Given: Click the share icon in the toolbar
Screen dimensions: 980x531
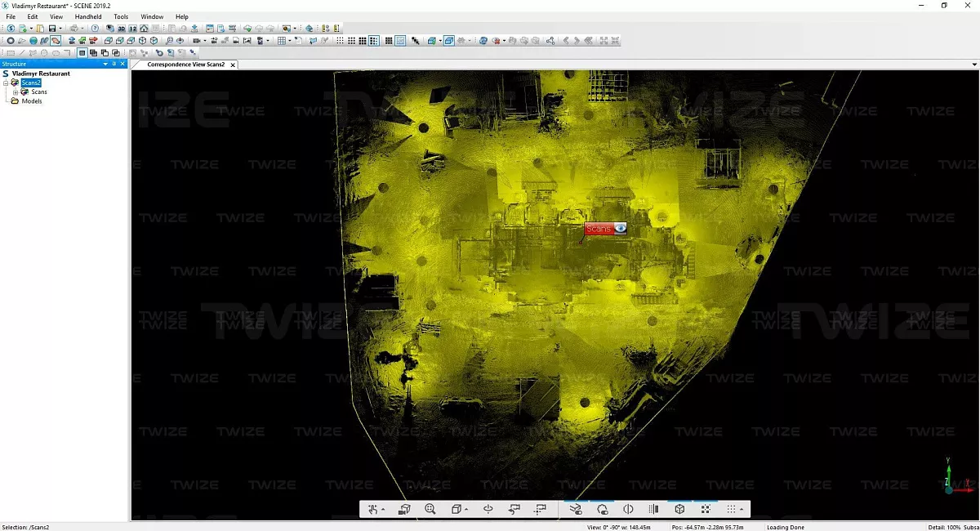Looking at the screenshot, I should click(x=550, y=41).
